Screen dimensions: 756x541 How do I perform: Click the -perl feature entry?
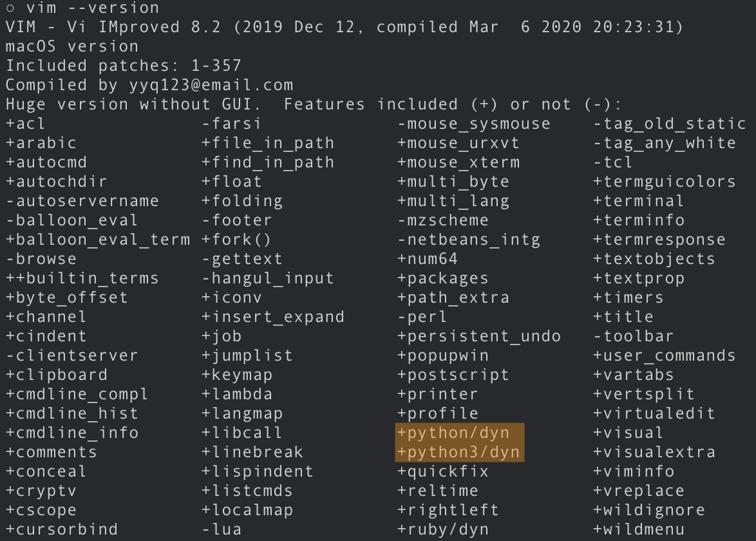click(x=422, y=317)
